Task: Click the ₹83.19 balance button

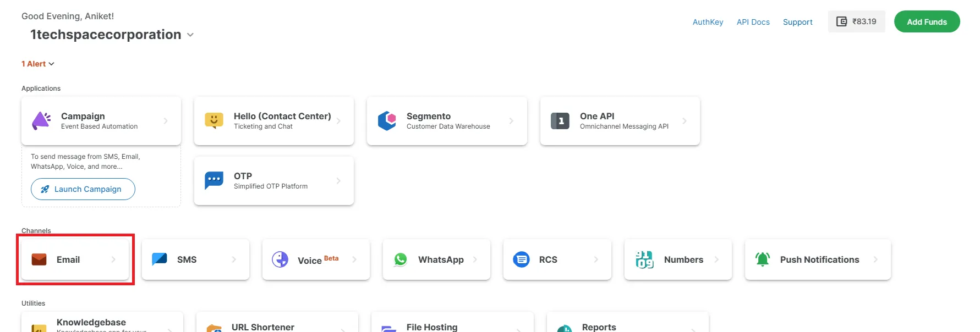Action: click(x=857, y=21)
